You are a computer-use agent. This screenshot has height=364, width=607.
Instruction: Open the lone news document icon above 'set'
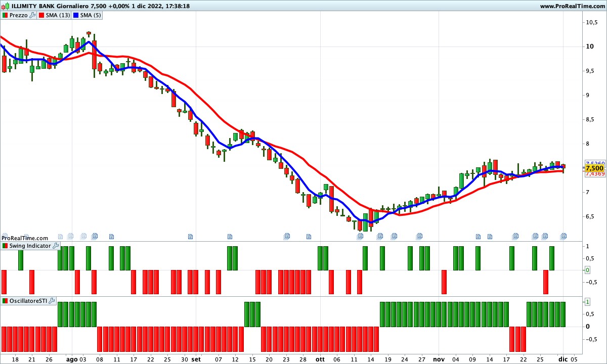[x=191, y=236]
